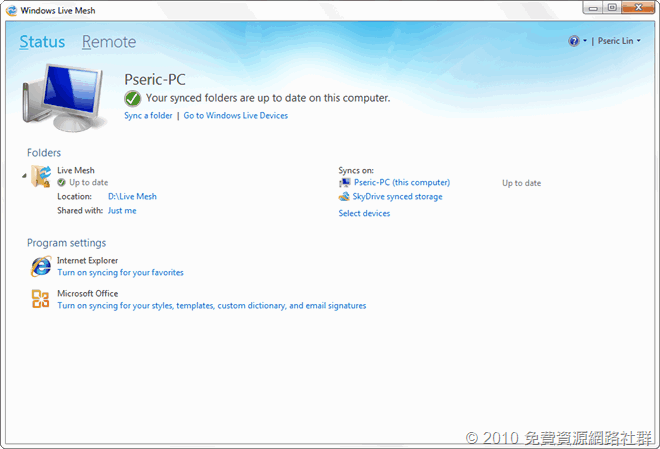Screen dimensions: 660x449
Task: Click the Pseric-PC device icon under Syncs on
Action: [345, 182]
